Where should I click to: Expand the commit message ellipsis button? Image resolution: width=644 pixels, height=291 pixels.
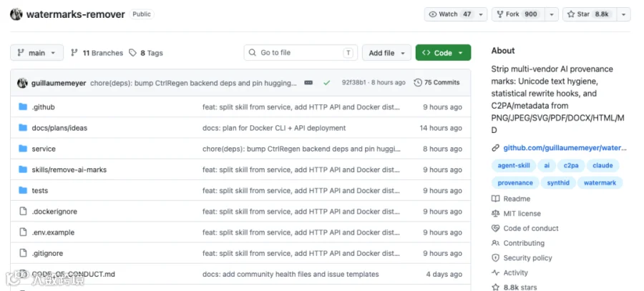(308, 83)
